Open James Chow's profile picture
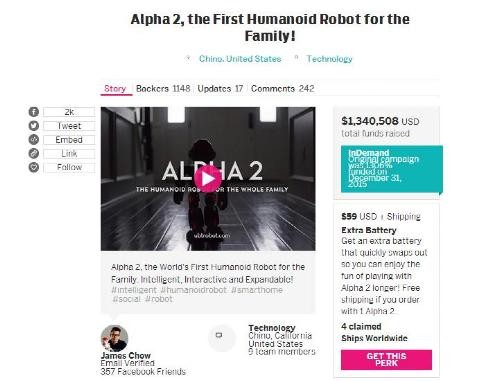 [x=114, y=338]
